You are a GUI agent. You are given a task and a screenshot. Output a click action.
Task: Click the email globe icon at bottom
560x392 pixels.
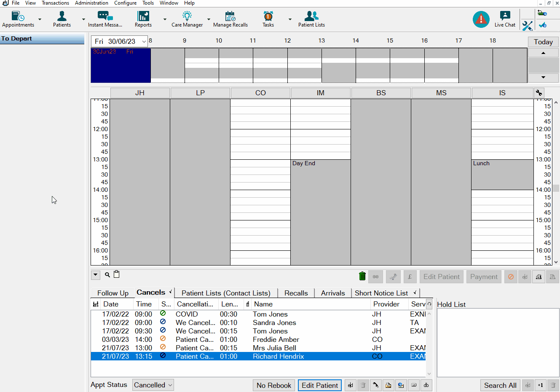pyautogui.click(x=401, y=385)
